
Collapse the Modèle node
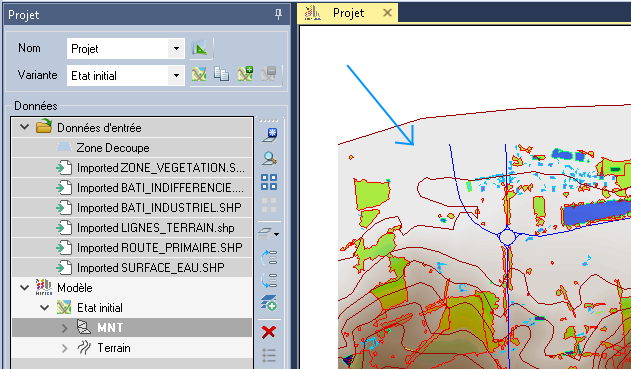pyautogui.click(x=25, y=288)
